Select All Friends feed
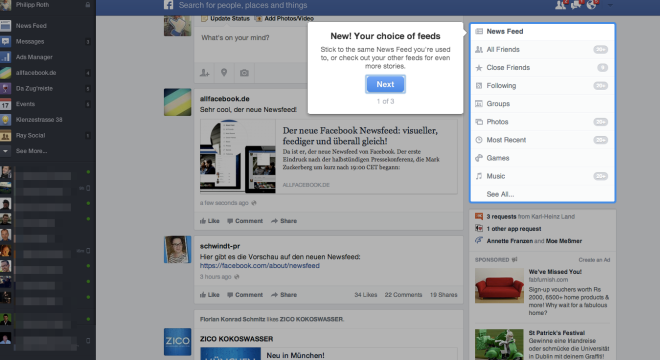This screenshot has height=360, width=660. coord(542,50)
